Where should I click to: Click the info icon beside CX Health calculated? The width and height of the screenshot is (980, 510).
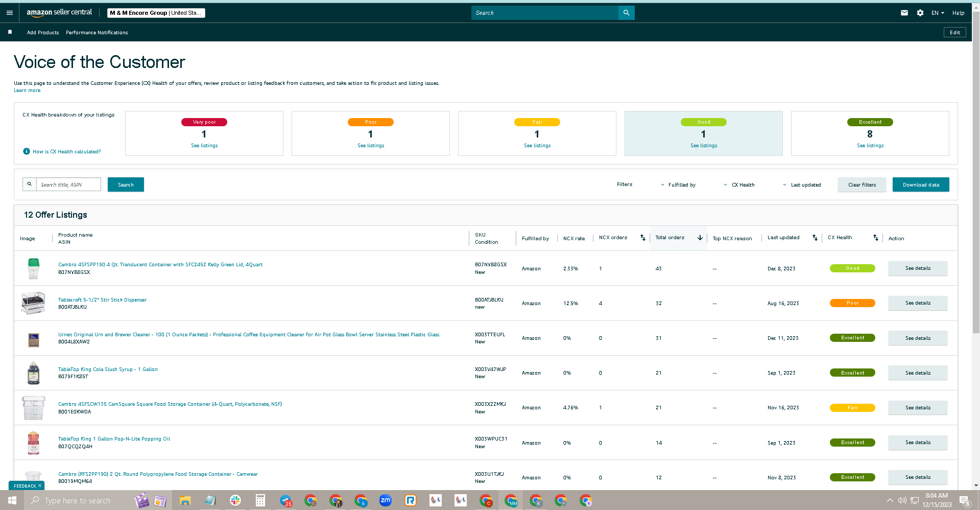[x=27, y=151]
